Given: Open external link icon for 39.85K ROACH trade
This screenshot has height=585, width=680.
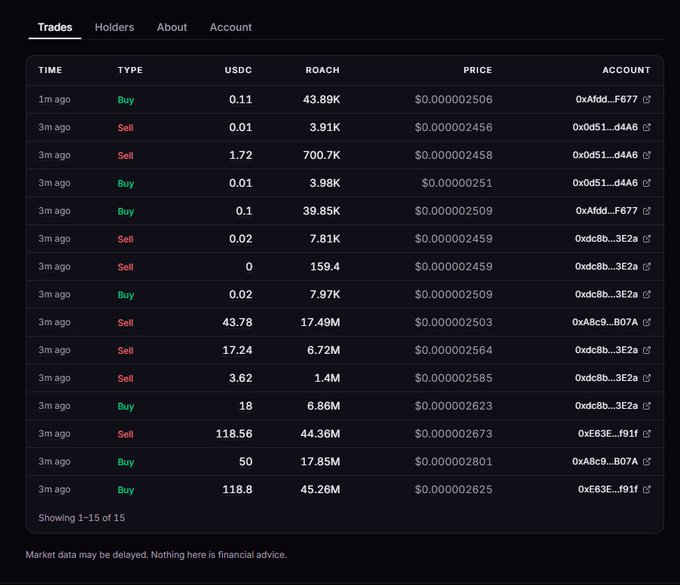Looking at the screenshot, I should tap(647, 211).
